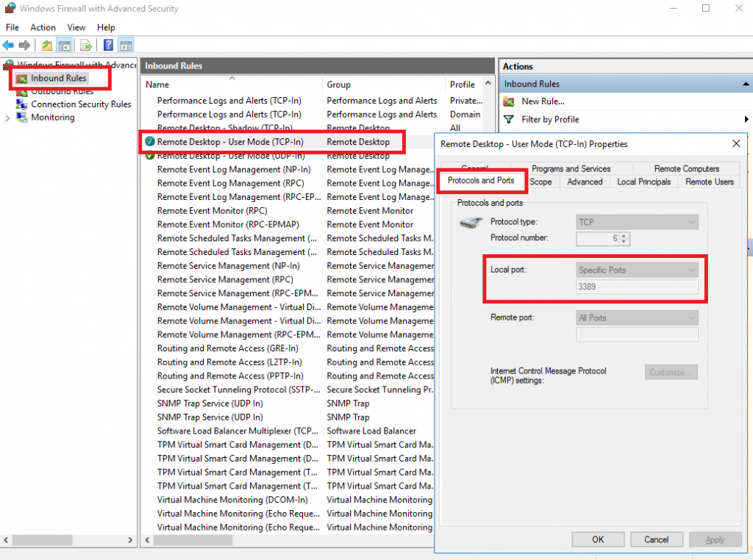Click the Connection Security Rules computers icon
The width and height of the screenshot is (753, 560).
pos(21,104)
